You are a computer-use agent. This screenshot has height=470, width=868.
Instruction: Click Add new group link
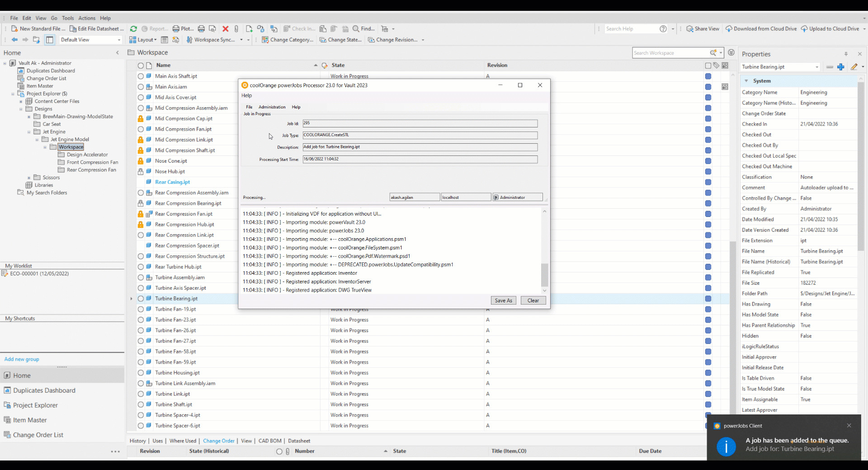click(22, 359)
